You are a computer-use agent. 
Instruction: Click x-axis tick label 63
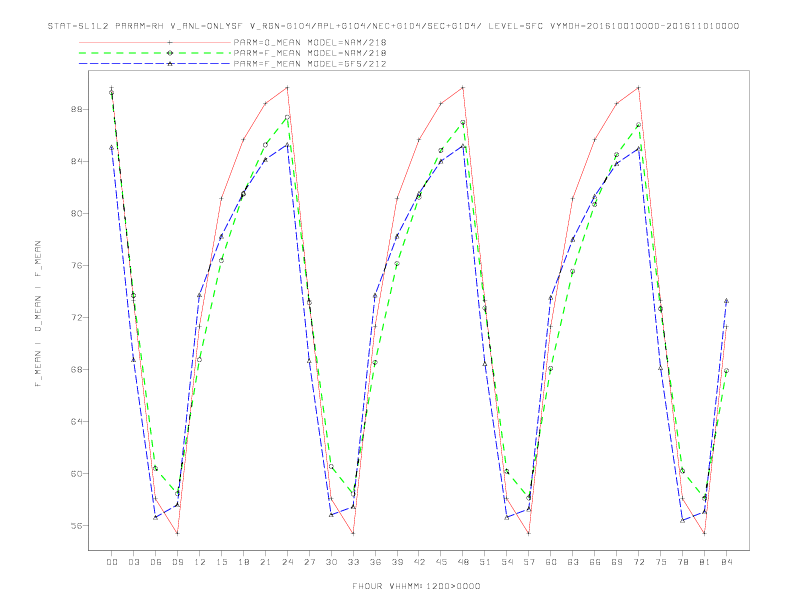[x=573, y=562]
